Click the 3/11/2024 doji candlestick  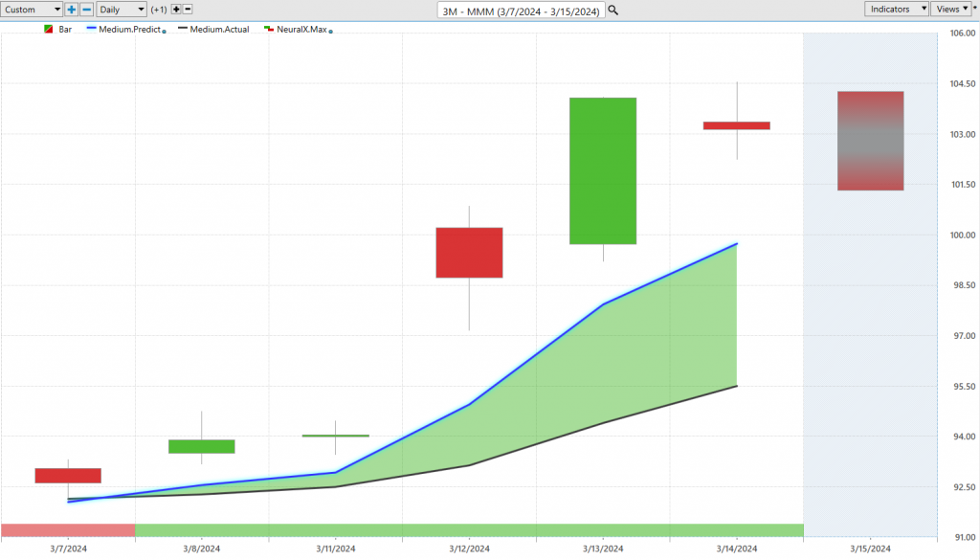click(x=336, y=436)
